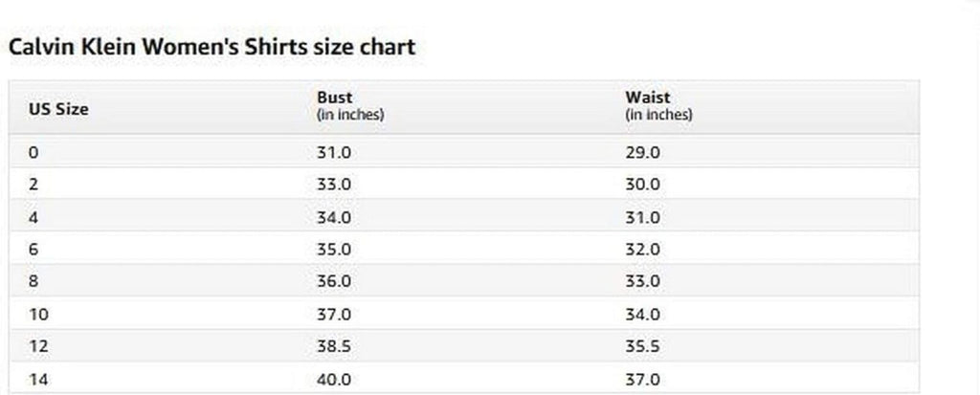Click the Waist column header
980x395 pixels.
point(647,98)
